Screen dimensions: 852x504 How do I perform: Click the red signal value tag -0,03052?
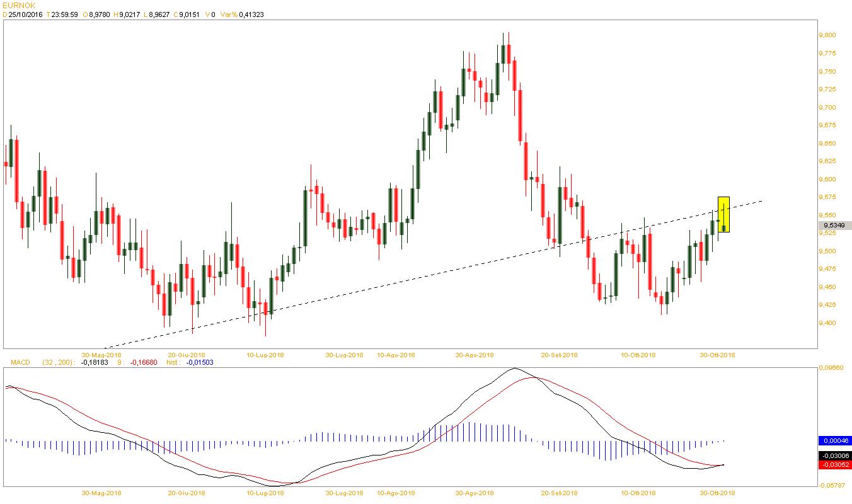[834, 465]
